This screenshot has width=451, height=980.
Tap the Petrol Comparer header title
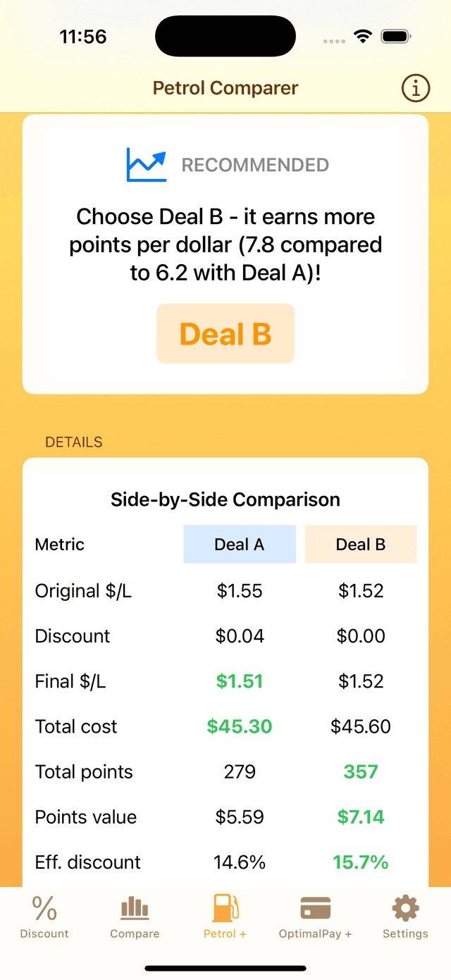click(x=225, y=88)
